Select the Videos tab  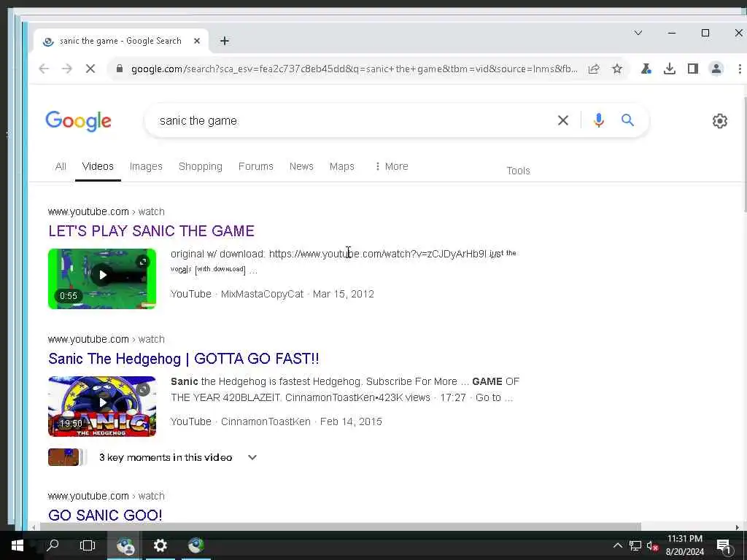click(x=98, y=166)
